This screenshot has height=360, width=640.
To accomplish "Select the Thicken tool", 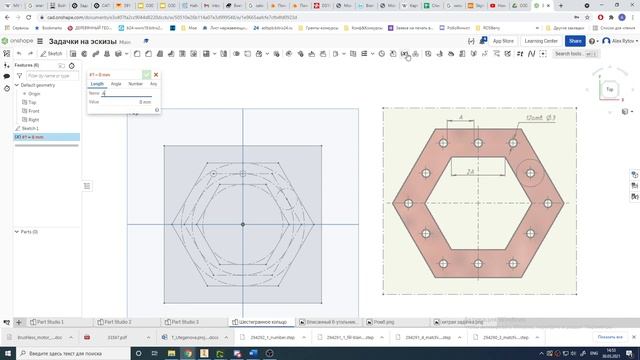I will (118, 54).
